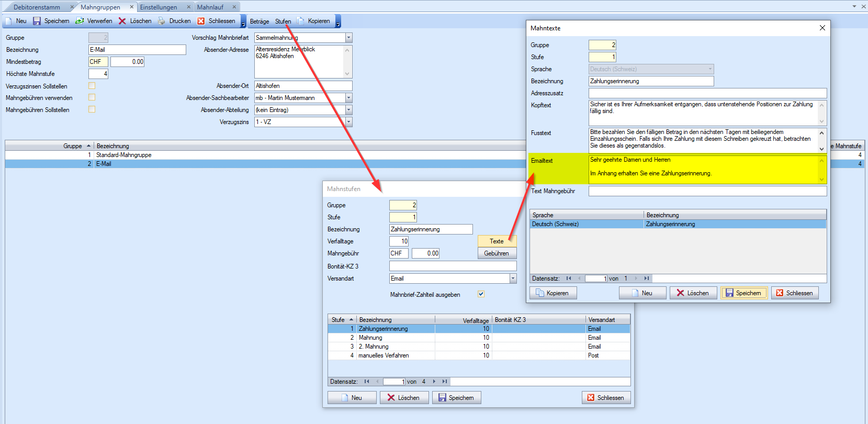
Task: Go to next record in Mahnstufen navigator
Action: point(434,382)
